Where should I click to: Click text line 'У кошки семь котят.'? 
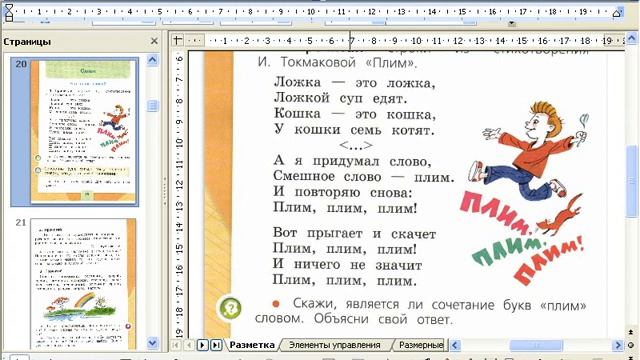coord(354,130)
